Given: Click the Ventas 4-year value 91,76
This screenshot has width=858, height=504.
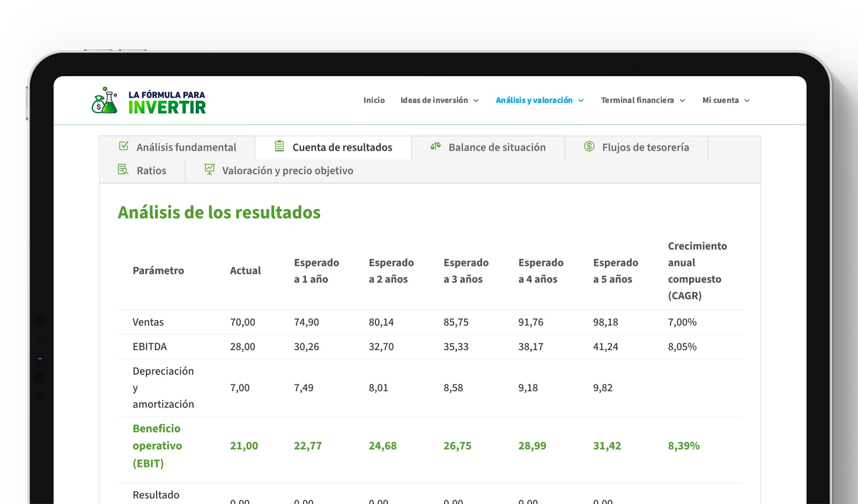Looking at the screenshot, I should pos(531,322).
